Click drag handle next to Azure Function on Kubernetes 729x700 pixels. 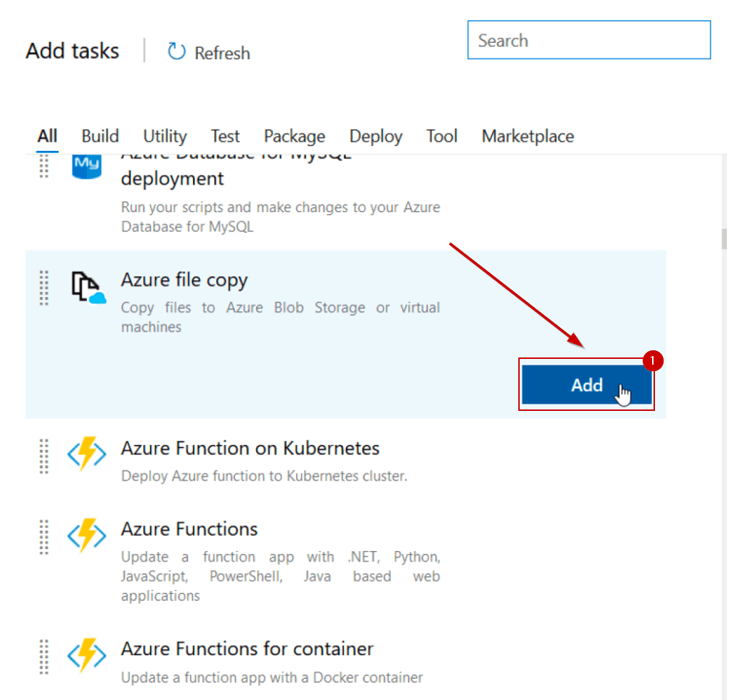click(x=44, y=456)
